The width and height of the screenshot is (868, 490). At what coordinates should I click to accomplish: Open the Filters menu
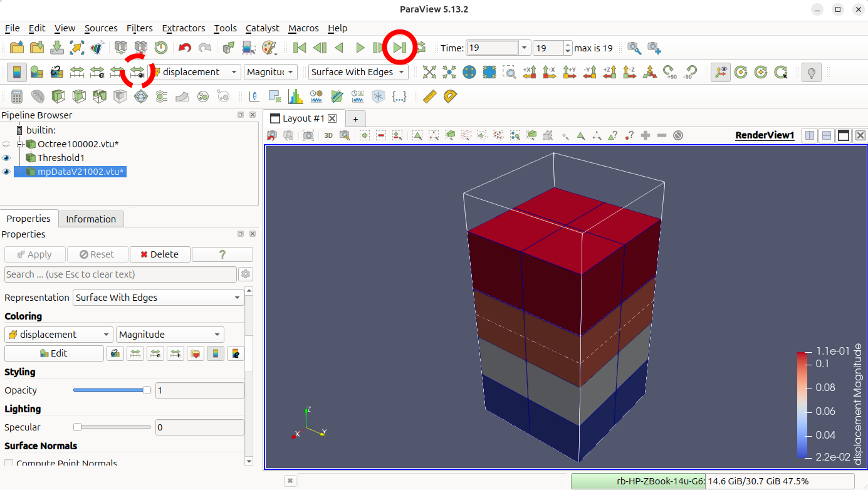[x=139, y=28]
